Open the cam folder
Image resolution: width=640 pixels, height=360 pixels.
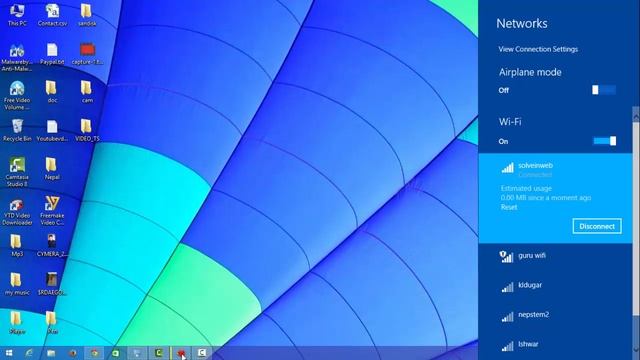tap(87, 91)
